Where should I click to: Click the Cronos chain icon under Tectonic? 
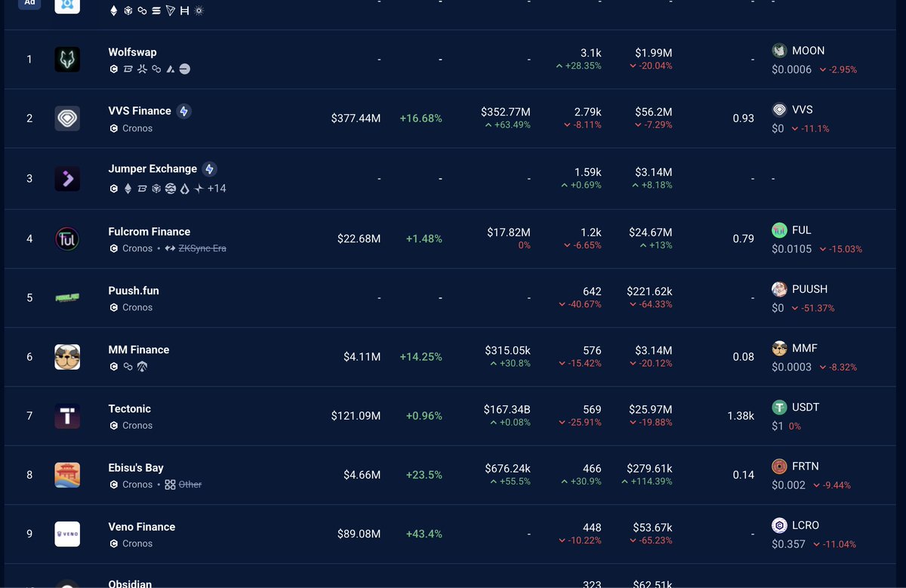pos(114,426)
